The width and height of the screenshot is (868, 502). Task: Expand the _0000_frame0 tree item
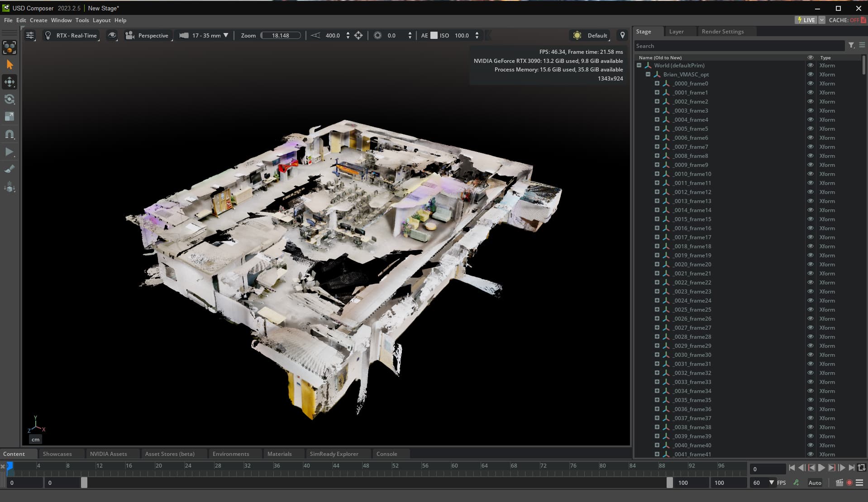(x=657, y=84)
